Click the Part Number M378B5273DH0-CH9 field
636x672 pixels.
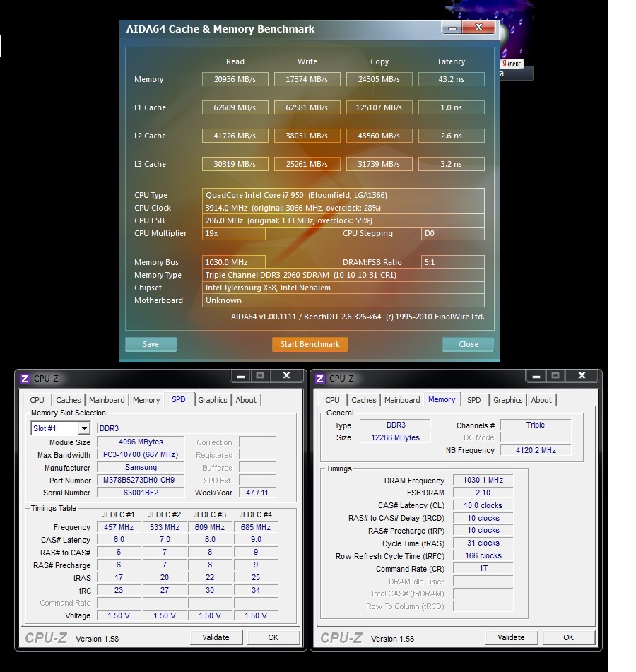[x=141, y=480]
